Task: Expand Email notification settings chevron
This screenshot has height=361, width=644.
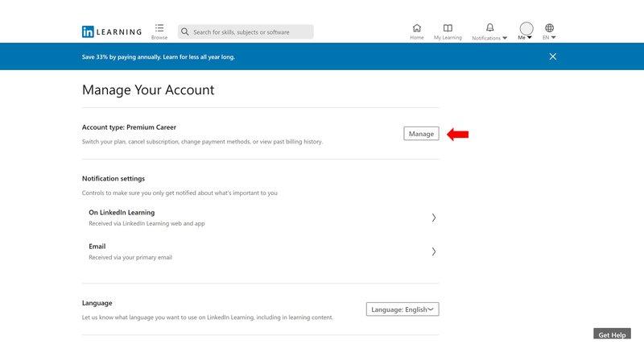Action: point(433,251)
